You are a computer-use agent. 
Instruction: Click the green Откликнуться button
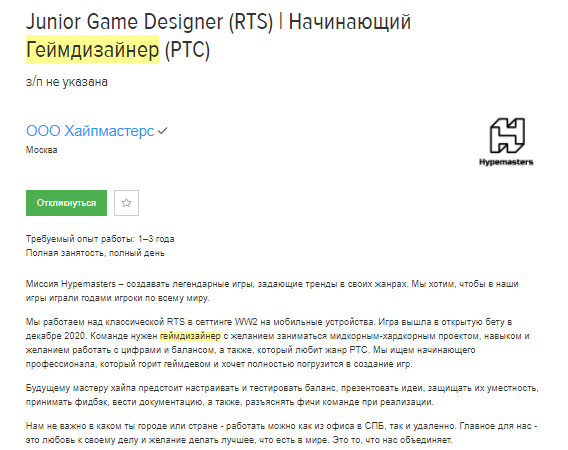[x=66, y=203]
